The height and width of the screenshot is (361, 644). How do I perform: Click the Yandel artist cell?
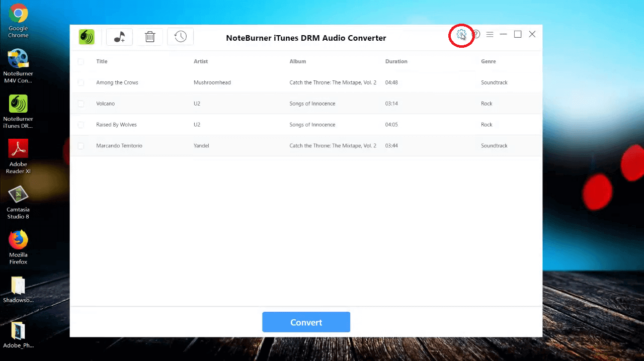(201, 146)
